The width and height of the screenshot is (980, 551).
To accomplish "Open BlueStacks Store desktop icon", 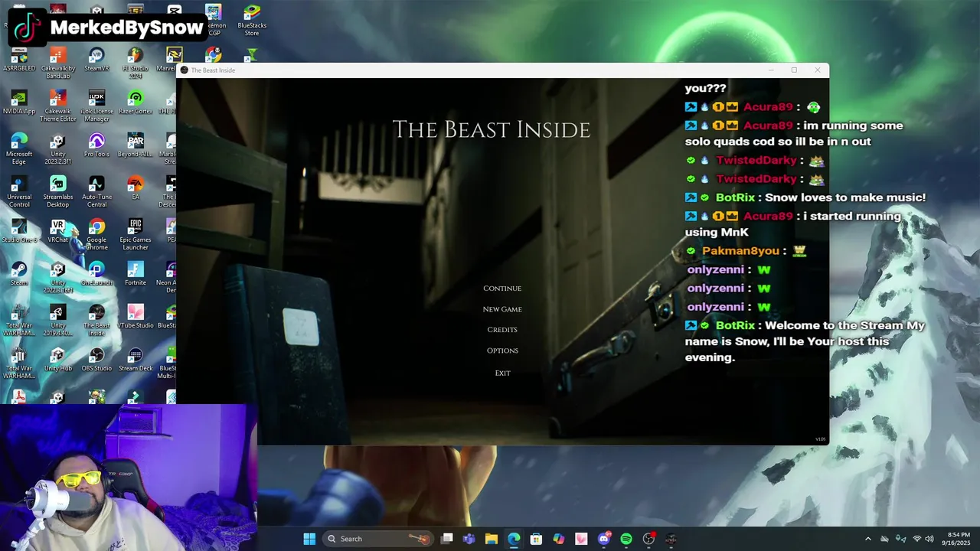I will point(252,21).
